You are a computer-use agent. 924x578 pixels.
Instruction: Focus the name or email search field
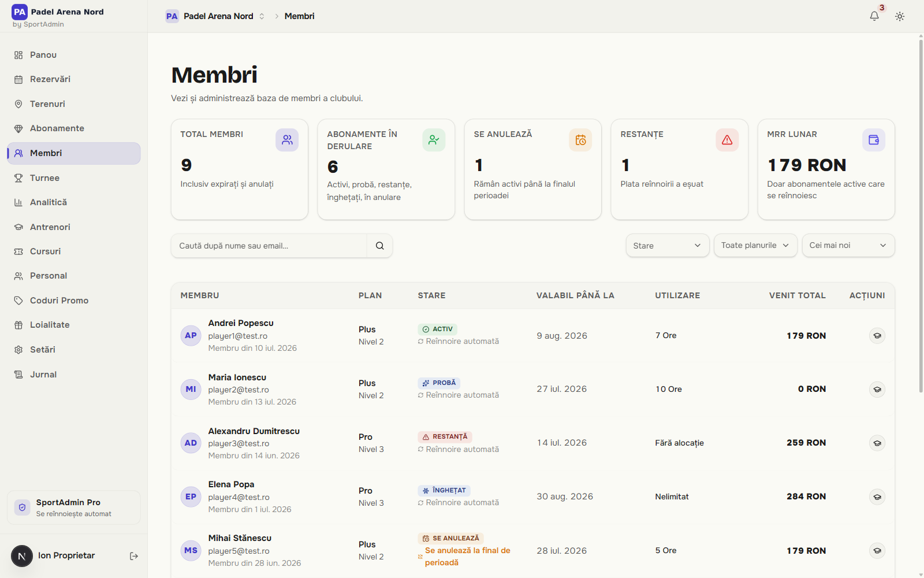tap(269, 246)
